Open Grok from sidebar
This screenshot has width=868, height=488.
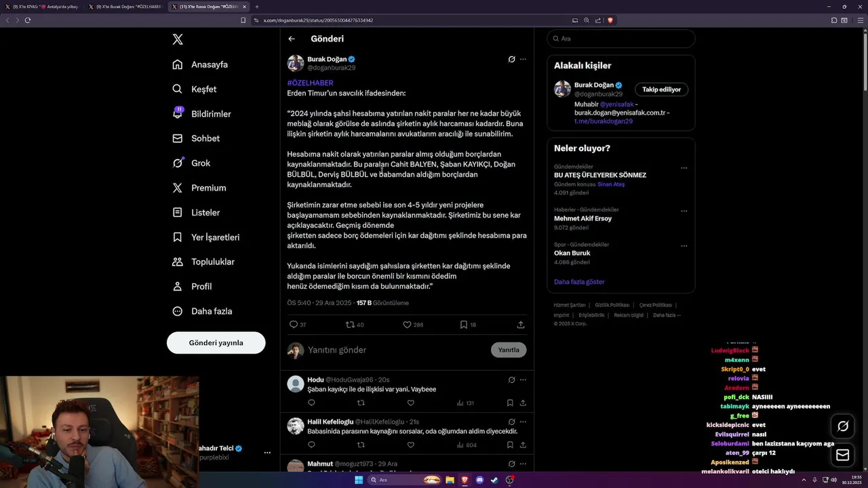tap(191, 163)
